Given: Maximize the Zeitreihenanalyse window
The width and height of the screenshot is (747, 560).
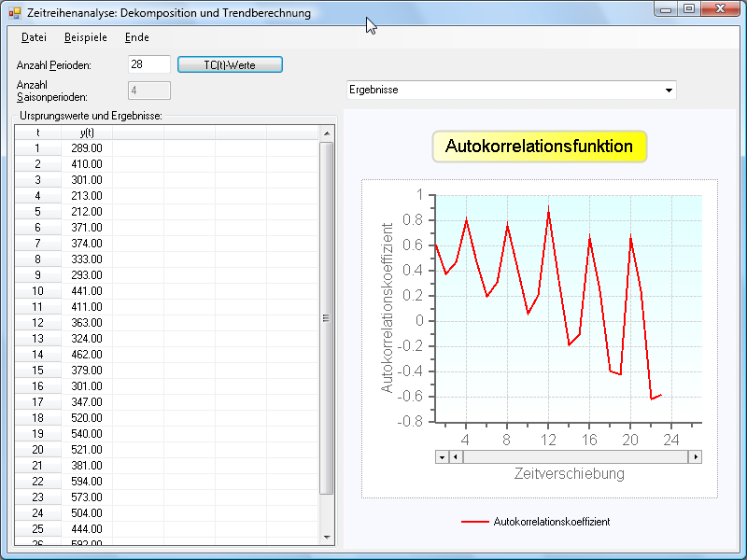Looking at the screenshot, I should (689, 9).
